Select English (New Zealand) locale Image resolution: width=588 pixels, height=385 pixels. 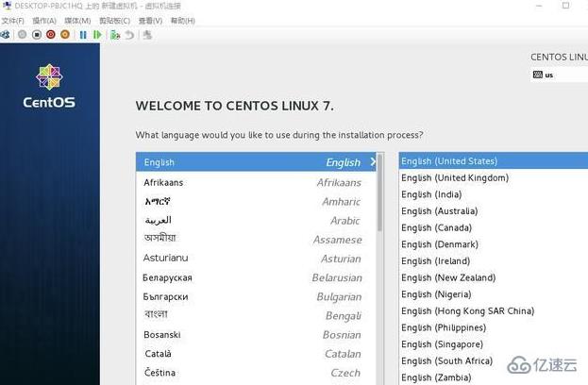(x=494, y=277)
